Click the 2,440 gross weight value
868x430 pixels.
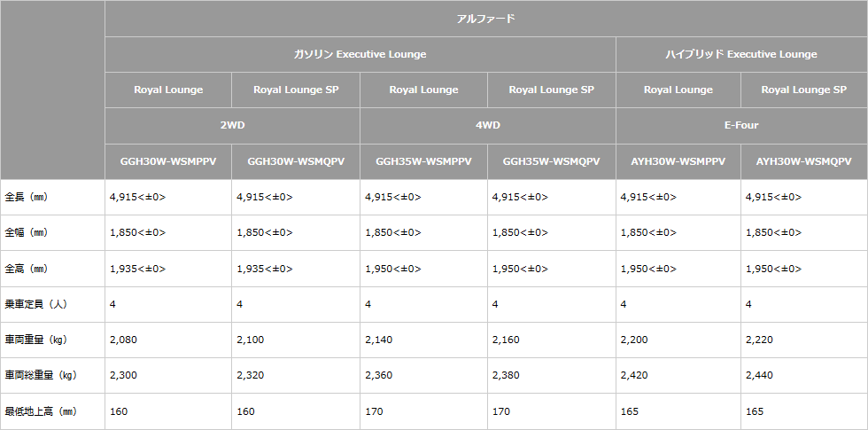(x=761, y=375)
